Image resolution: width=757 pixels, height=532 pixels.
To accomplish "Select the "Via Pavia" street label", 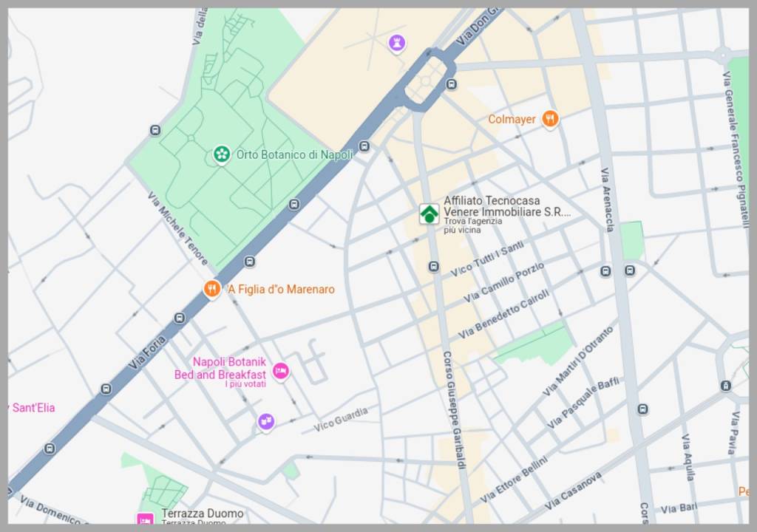I will 733,433.
